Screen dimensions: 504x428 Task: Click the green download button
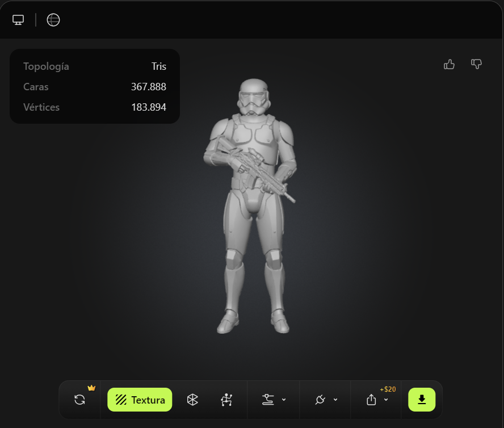coord(422,400)
